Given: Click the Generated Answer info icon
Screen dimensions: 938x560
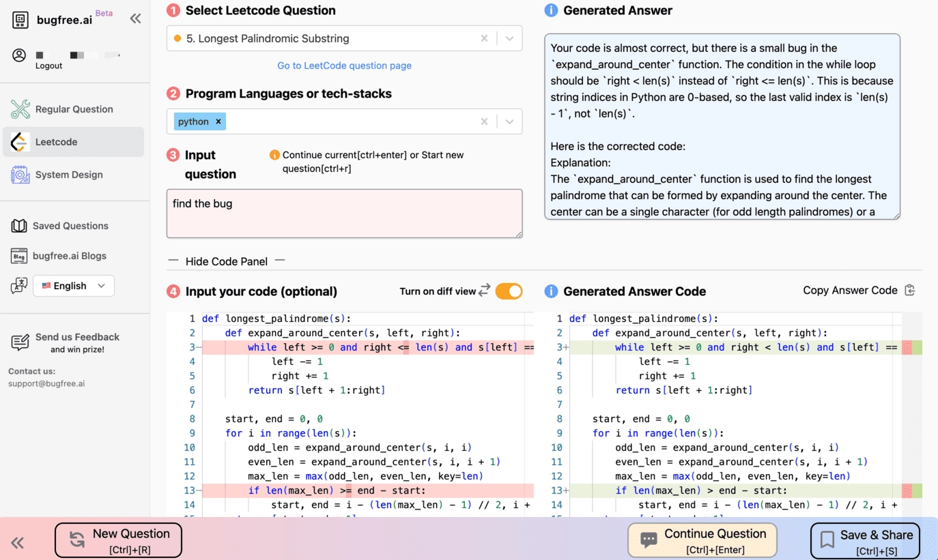Looking at the screenshot, I should pyautogui.click(x=551, y=11).
